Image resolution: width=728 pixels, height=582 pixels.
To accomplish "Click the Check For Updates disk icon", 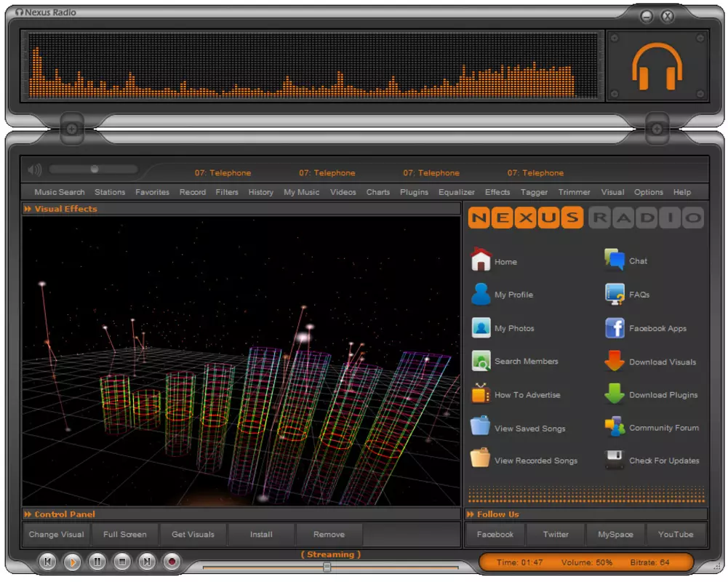I will click(x=615, y=460).
